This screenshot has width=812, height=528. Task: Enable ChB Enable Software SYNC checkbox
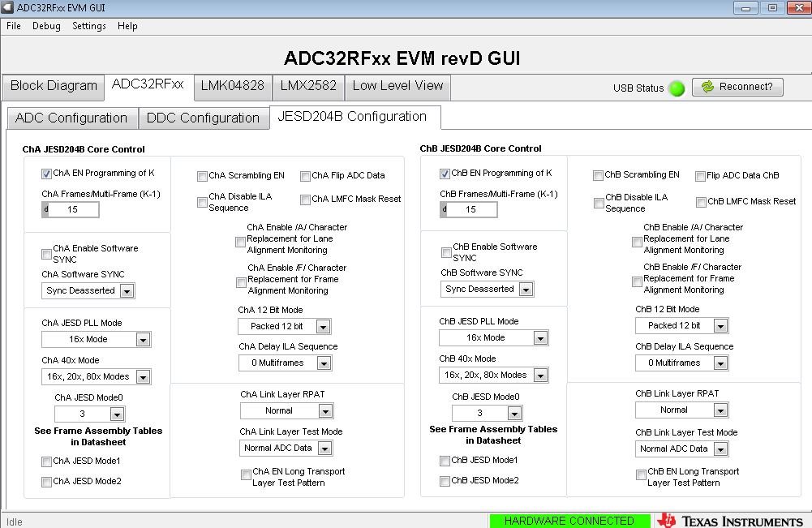click(446, 252)
